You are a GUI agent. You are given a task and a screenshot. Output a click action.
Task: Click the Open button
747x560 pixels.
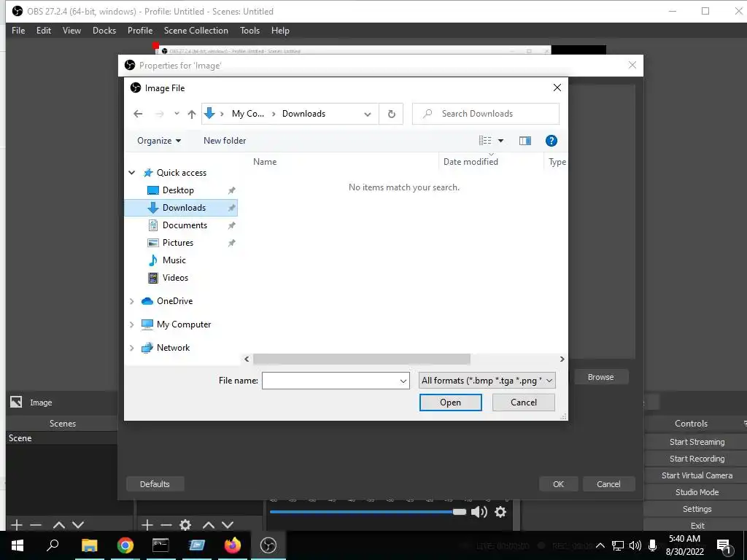point(450,402)
